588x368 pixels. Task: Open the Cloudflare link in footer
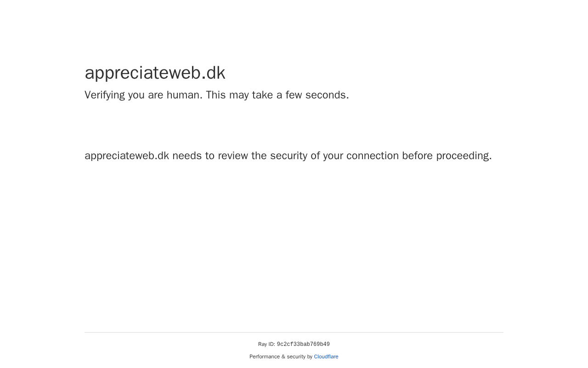(x=326, y=356)
